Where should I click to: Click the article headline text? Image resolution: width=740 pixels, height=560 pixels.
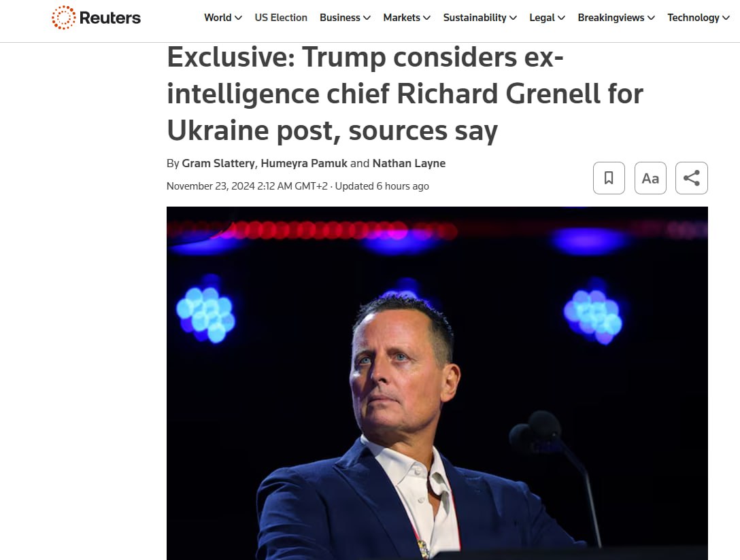pos(405,94)
